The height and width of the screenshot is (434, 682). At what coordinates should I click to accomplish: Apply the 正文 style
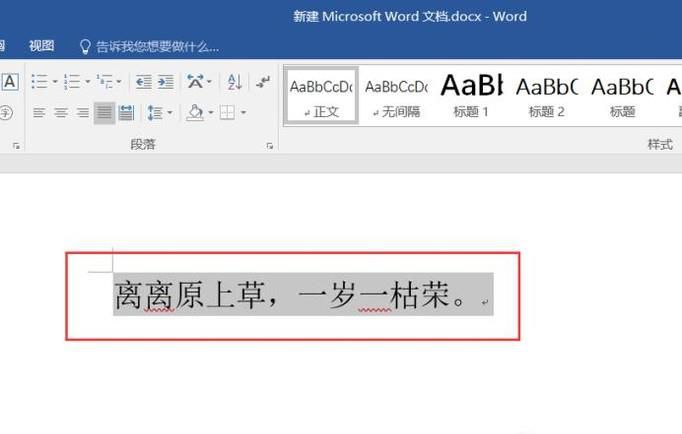point(321,96)
